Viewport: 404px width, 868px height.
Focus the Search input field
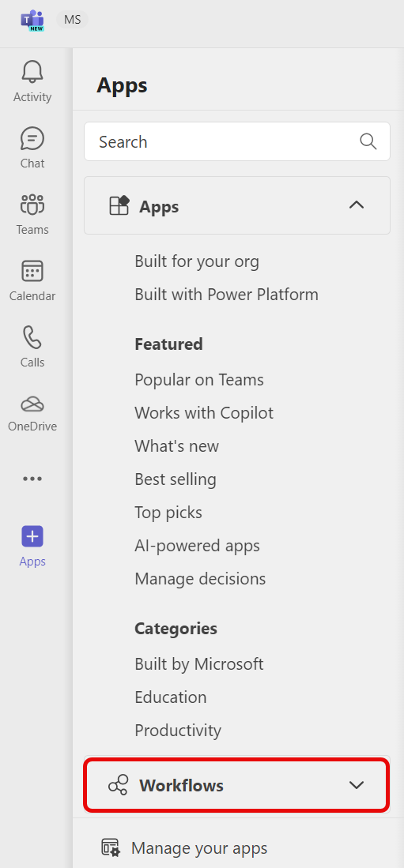click(237, 141)
